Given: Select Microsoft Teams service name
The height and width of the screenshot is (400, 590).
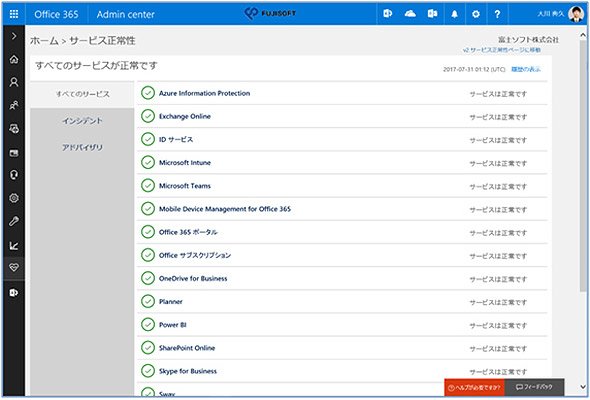Looking at the screenshot, I should pos(185,186).
